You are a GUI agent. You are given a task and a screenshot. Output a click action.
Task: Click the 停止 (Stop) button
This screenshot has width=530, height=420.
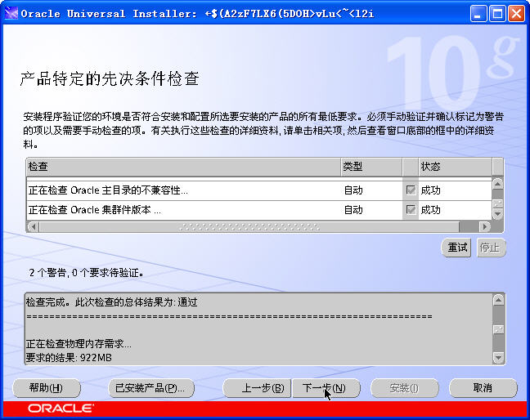click(491, 248)
